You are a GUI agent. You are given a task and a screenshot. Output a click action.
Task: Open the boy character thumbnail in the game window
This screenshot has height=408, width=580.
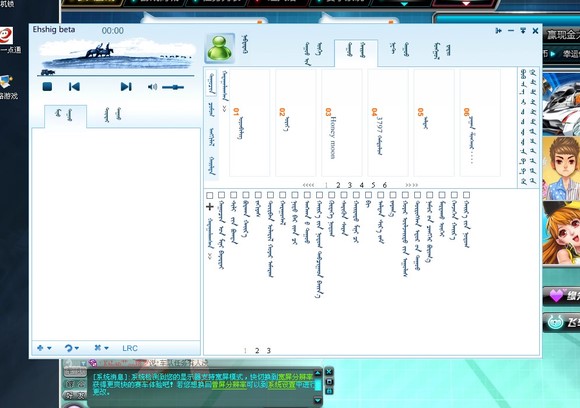(x=561, y=168)
